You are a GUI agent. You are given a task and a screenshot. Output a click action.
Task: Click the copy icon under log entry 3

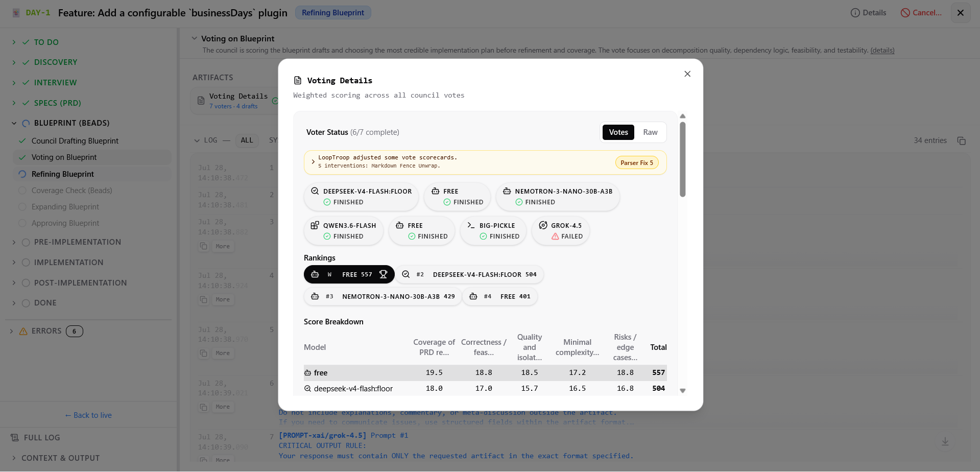204,246
